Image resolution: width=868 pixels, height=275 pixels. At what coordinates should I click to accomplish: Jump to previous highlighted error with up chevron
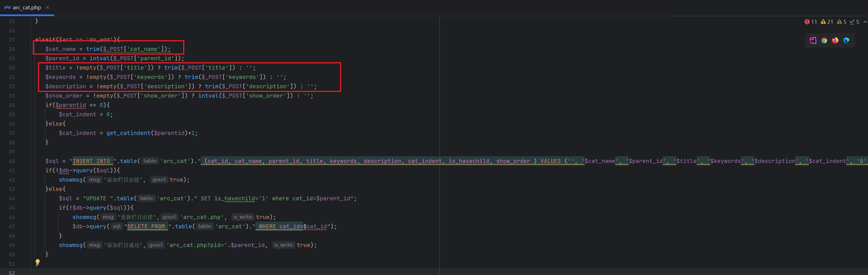(865, 22)
